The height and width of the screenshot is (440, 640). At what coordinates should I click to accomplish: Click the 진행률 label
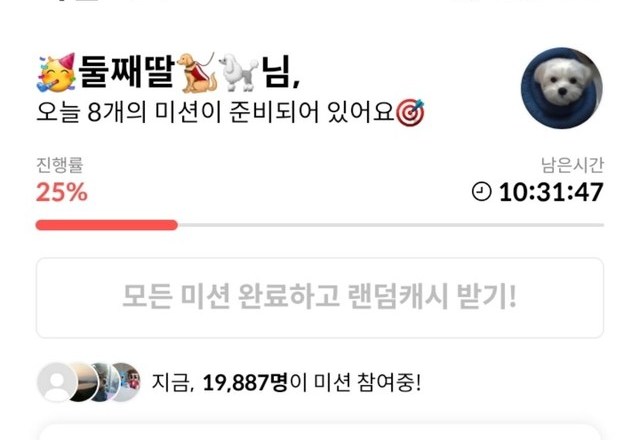click(60, 165)
